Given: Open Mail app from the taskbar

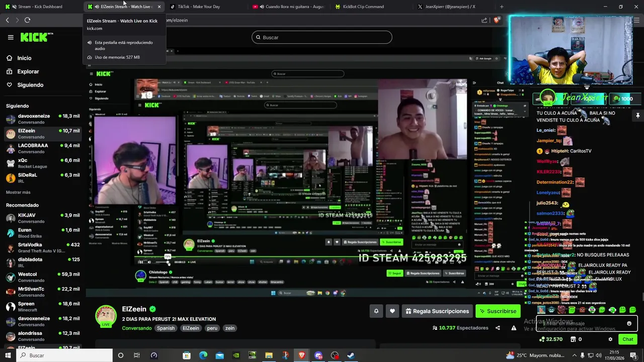Looking at the screenshot, I should click(x=220, y=355).
